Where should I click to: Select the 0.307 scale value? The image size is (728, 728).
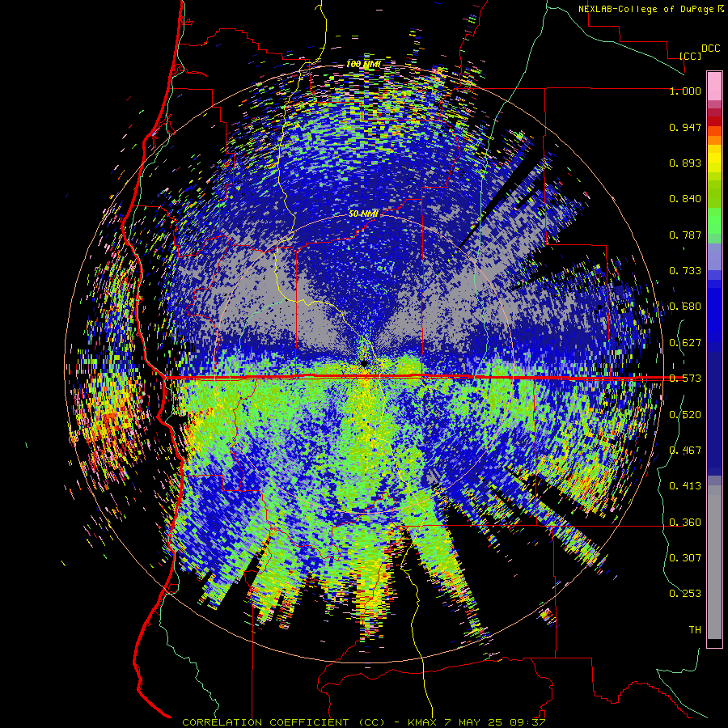coord(685,557)
